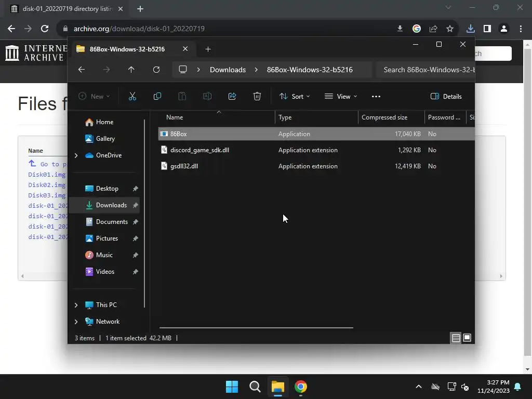Click the Share icon in Explorer toolbar
This screenshot has width=532, height=399.
point(232,96)
